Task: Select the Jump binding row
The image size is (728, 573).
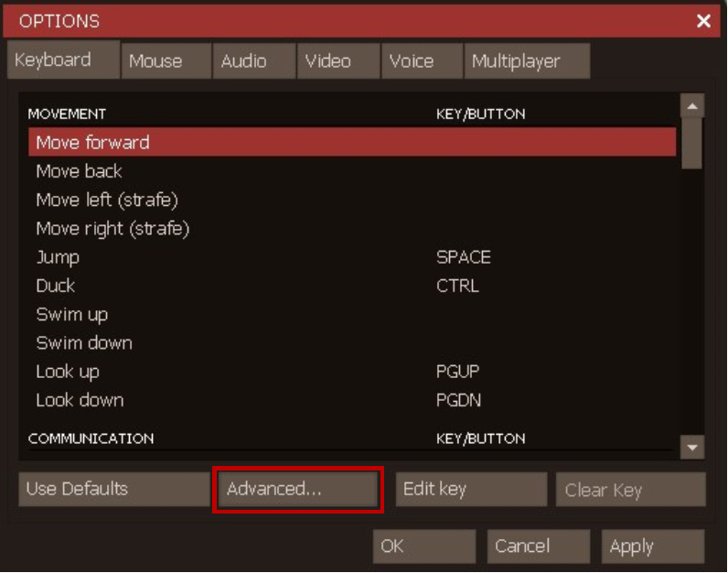Action: pyautogui.click(x=352, y=257)
